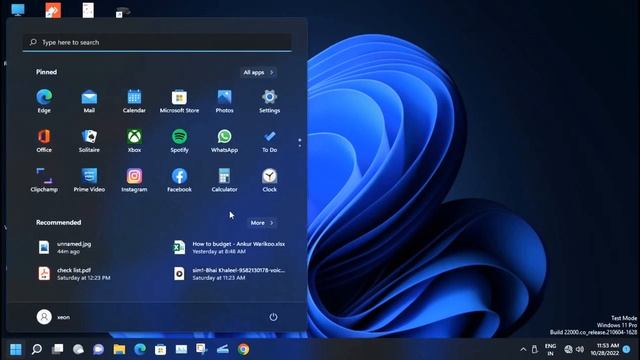Open the Snipping Tool taskbar icon
The image size is (640, 360).
202,349
